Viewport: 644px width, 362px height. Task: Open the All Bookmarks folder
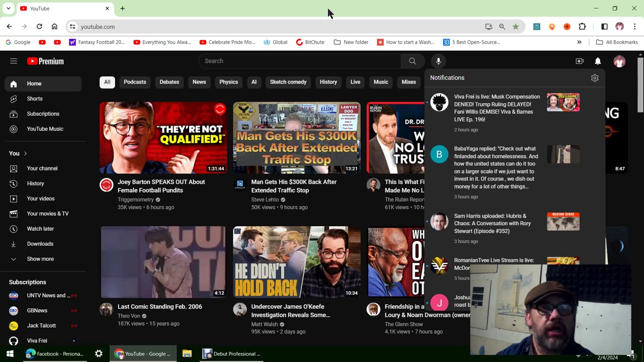click(x=617, y=42)
